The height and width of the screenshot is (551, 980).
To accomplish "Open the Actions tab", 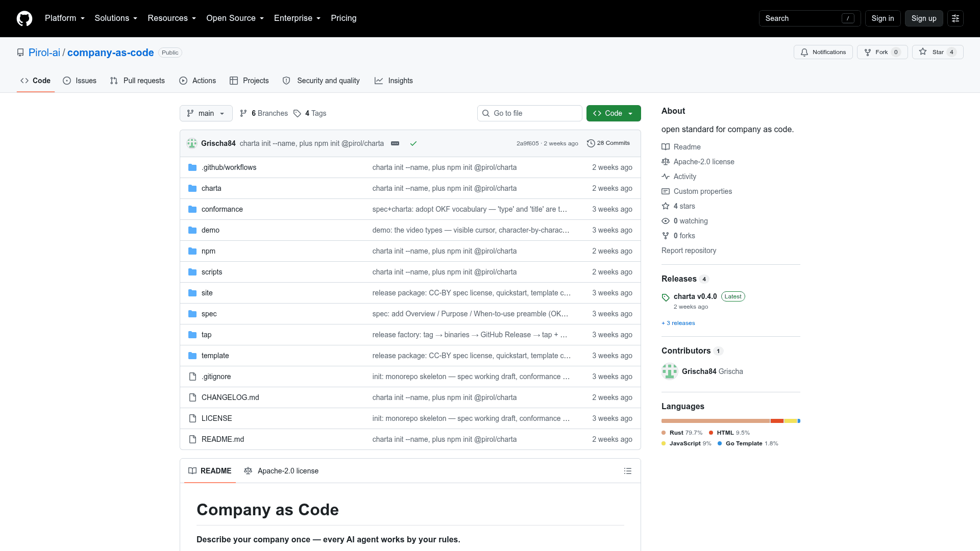I will [198, 81].
